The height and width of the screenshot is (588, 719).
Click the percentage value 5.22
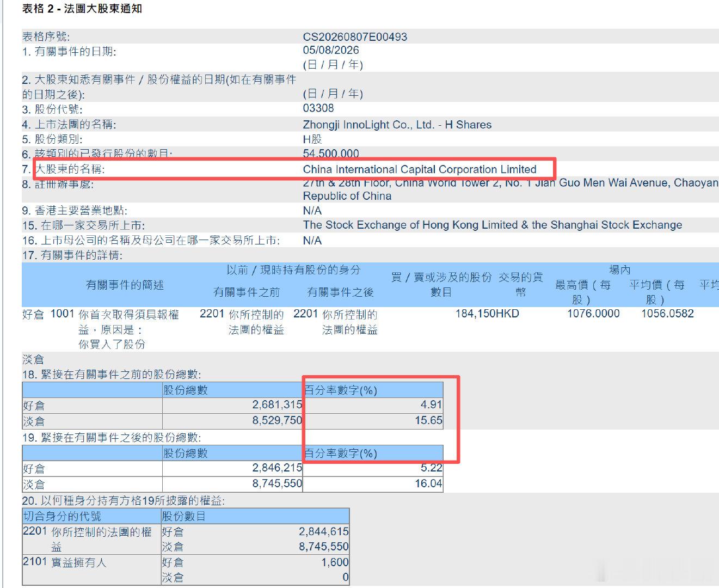tap(431, 468)
